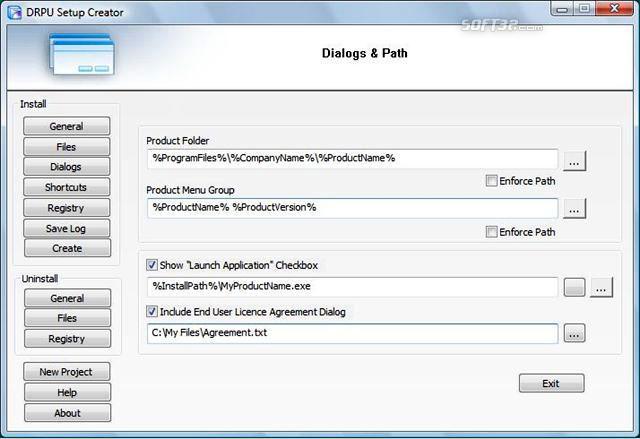
Task: Go to the Dialogs section
Action: [67, 166]
